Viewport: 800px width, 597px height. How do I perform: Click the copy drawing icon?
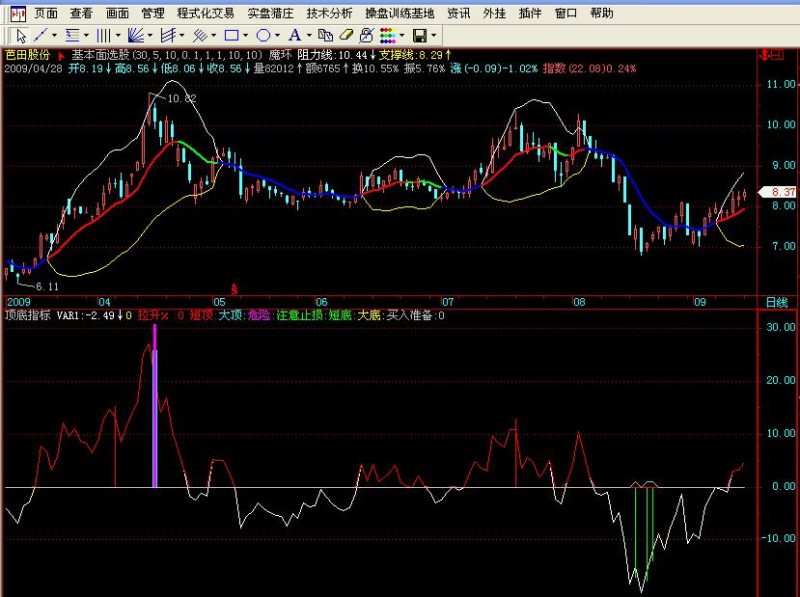coord(325,35)
